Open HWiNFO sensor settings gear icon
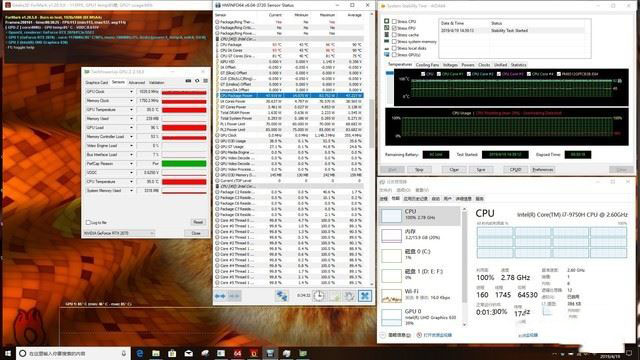Image resolution: width=640 pixels, height=360 pixels. click(349, 296)
